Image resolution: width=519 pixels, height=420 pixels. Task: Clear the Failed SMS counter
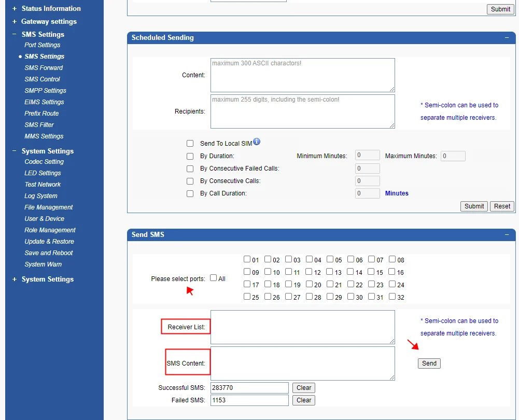pyautogui.click(x=303, y=400)
